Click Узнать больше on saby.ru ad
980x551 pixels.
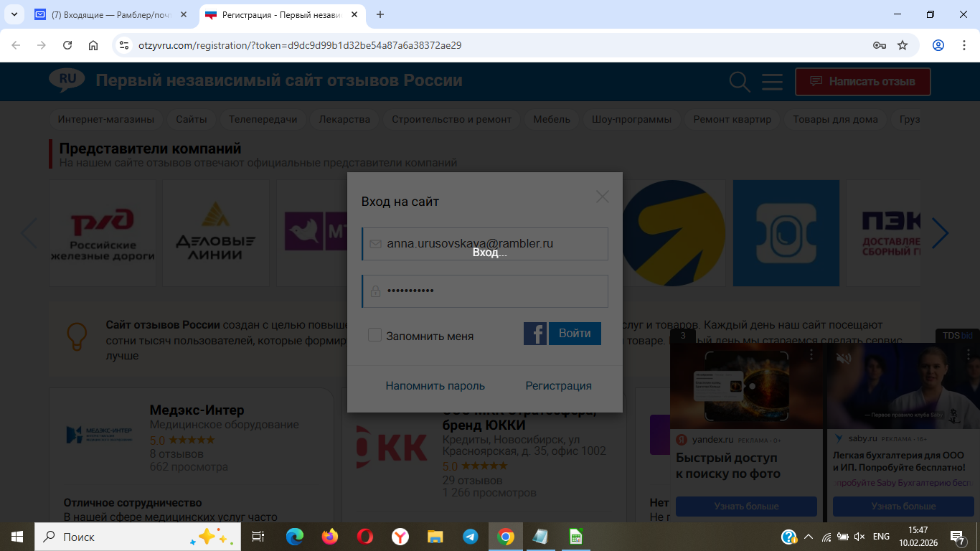coord(903,506)
